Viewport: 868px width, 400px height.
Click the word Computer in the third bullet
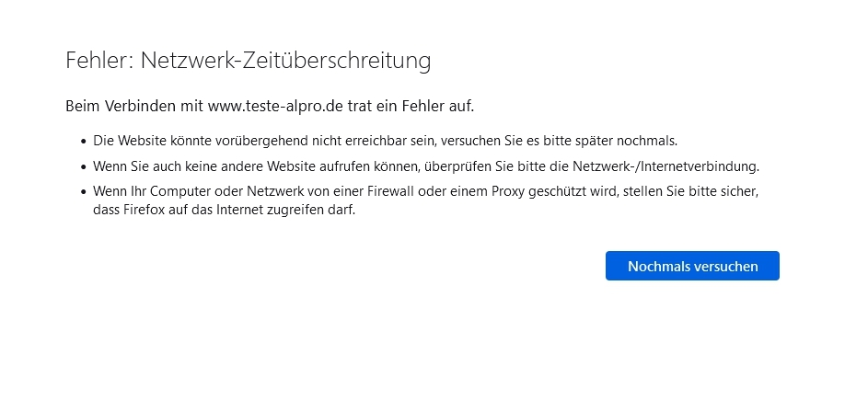pyautogui.click(x=176, y=192)
